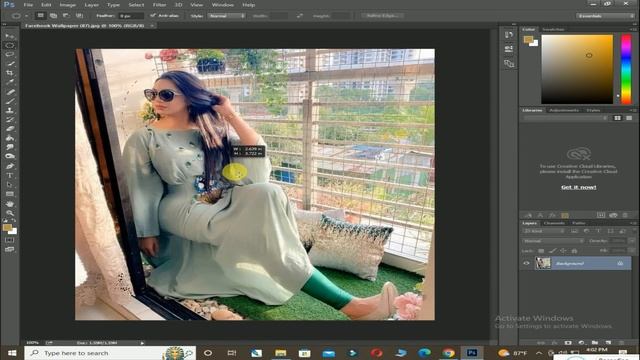This screenshot has width=640, height=360.
Task: Select the Quick Selection tool
Action: (x=10, y=64)
